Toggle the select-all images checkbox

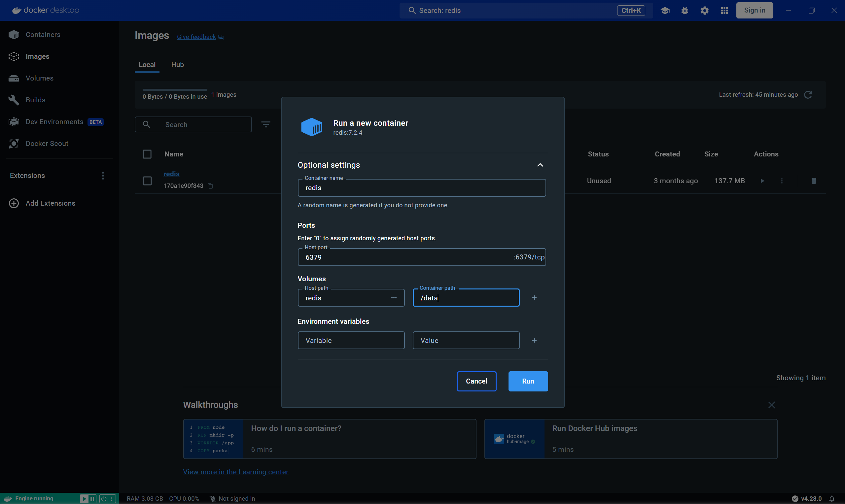(147, 154)
